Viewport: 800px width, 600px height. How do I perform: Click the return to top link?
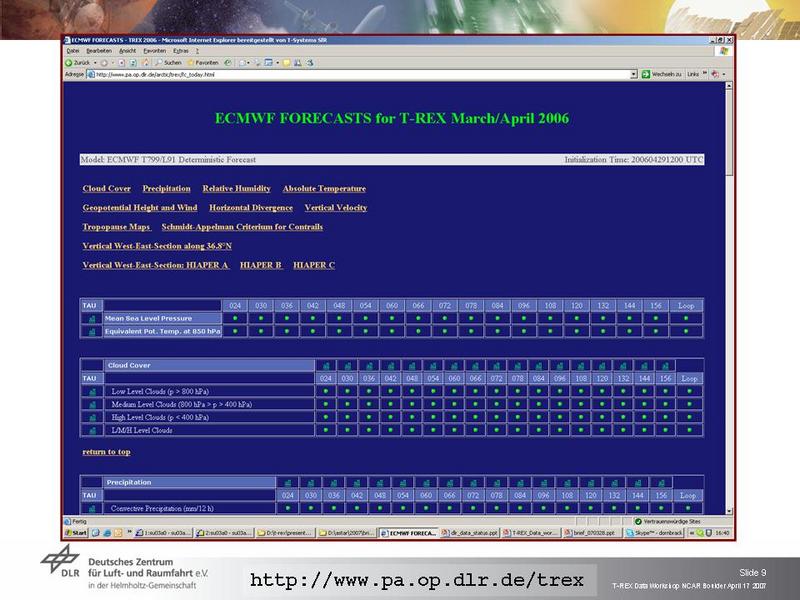pos(106,452)
